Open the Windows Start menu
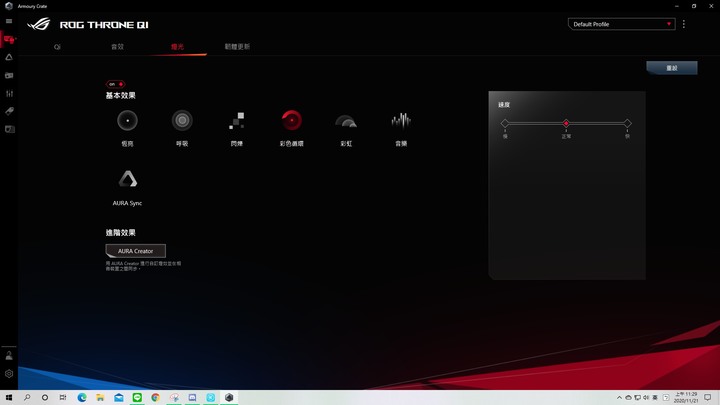Viewport: 720px width, 405px height. pos(9,397)
